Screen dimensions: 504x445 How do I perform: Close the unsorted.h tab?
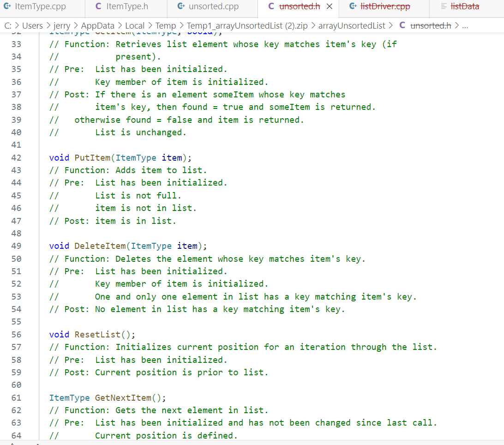(x=329, y=7)
